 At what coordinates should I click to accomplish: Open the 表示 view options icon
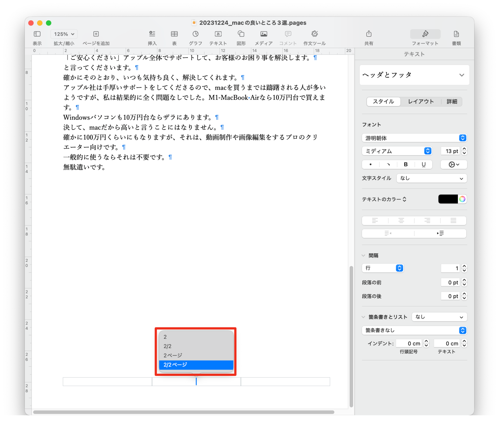pos(37,34)
